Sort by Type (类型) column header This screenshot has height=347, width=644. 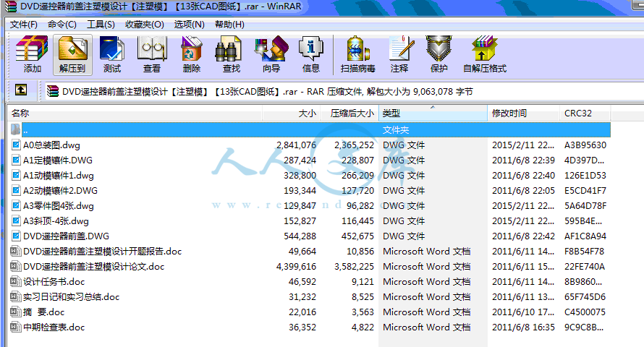coord(433,113)
